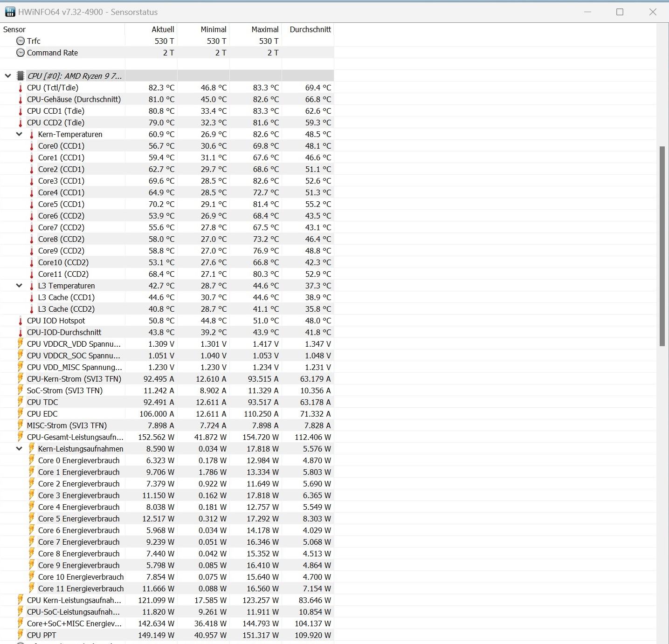
Task: Click lightning icon beside CPU-Kern-Strom (SVI3 TFN)
Action: [x=21, y=378]
